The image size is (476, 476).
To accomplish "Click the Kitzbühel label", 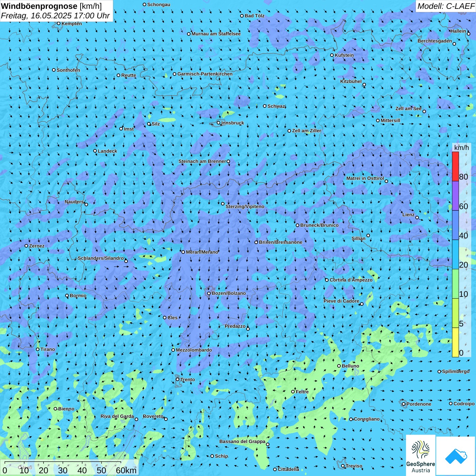I will point(351,81).
